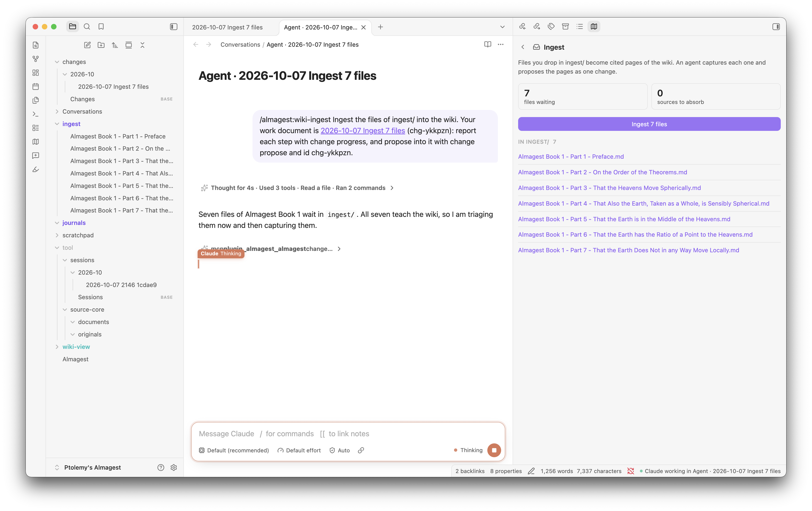Screen dimensions: 812x511
Task: Open Auto permission mode selector
Action: pyautogui.click(x=340, y=450)
